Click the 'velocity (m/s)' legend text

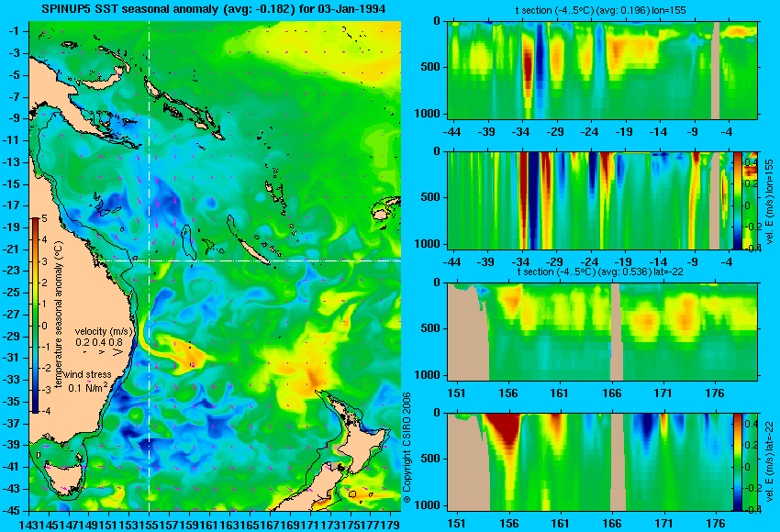point(104,331)
